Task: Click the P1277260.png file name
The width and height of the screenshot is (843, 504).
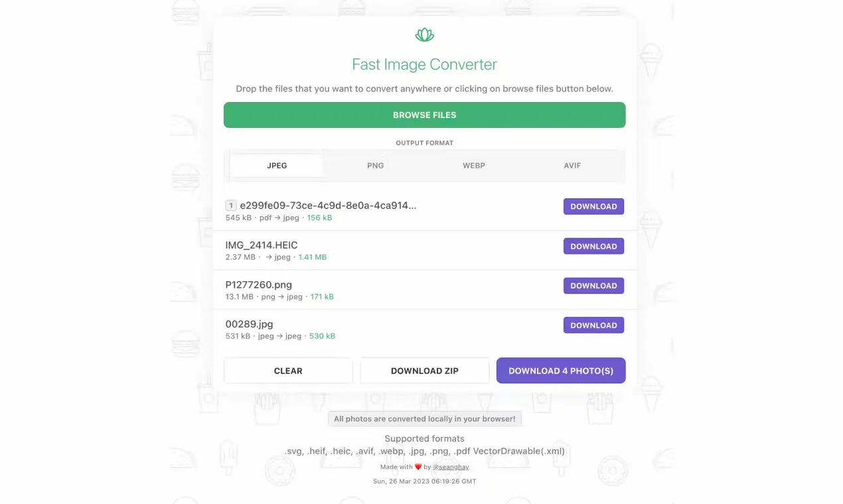Action: (259, 284)
